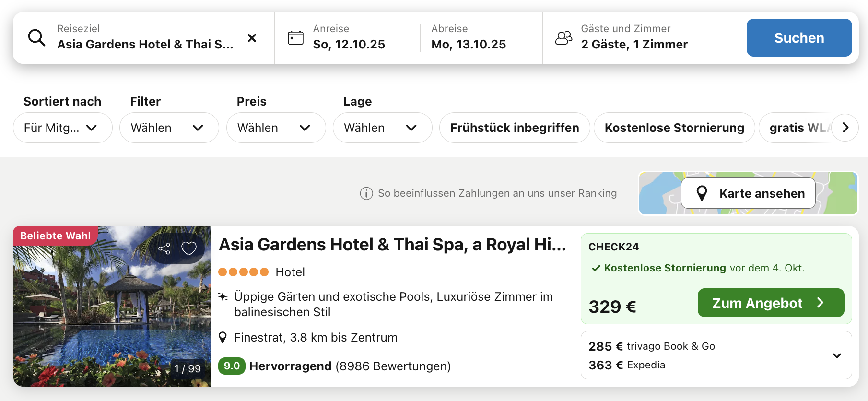
Task: Save hotel to favorites with heart icon
Action: pos(188,248)
